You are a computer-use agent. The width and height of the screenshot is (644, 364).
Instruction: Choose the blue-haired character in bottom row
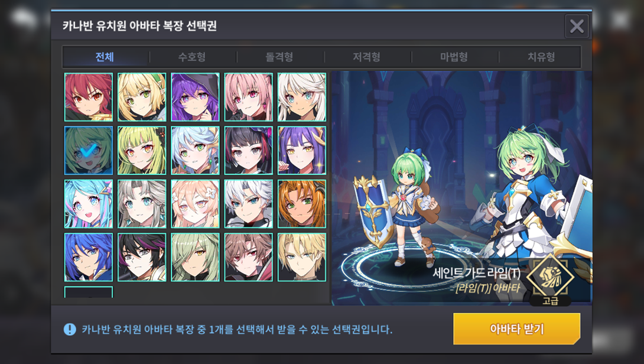coord(88,257)
